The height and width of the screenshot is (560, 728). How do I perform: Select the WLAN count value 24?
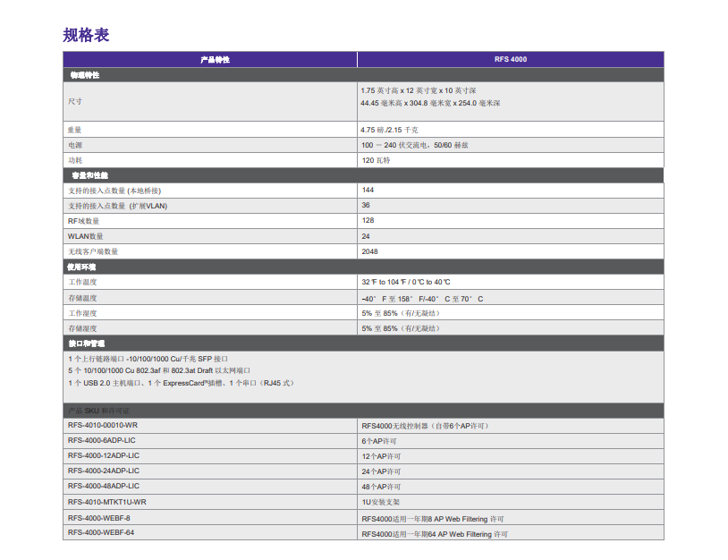[x=366, y=236]
